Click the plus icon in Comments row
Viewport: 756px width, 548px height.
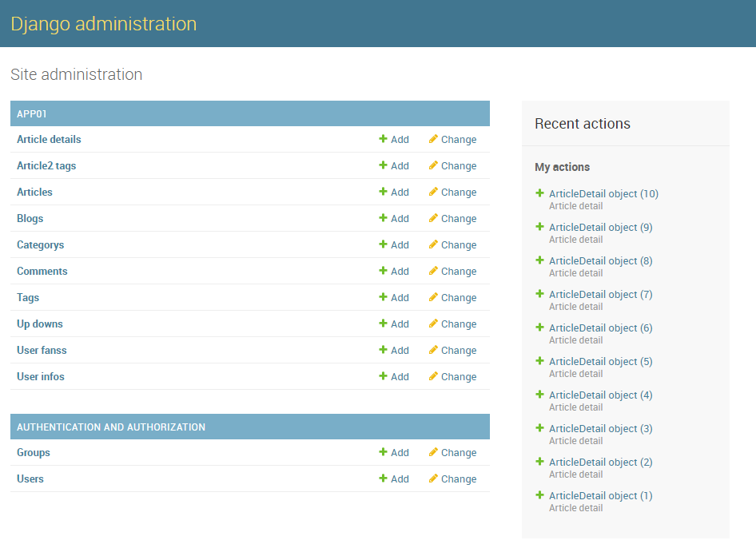[383, 270]
